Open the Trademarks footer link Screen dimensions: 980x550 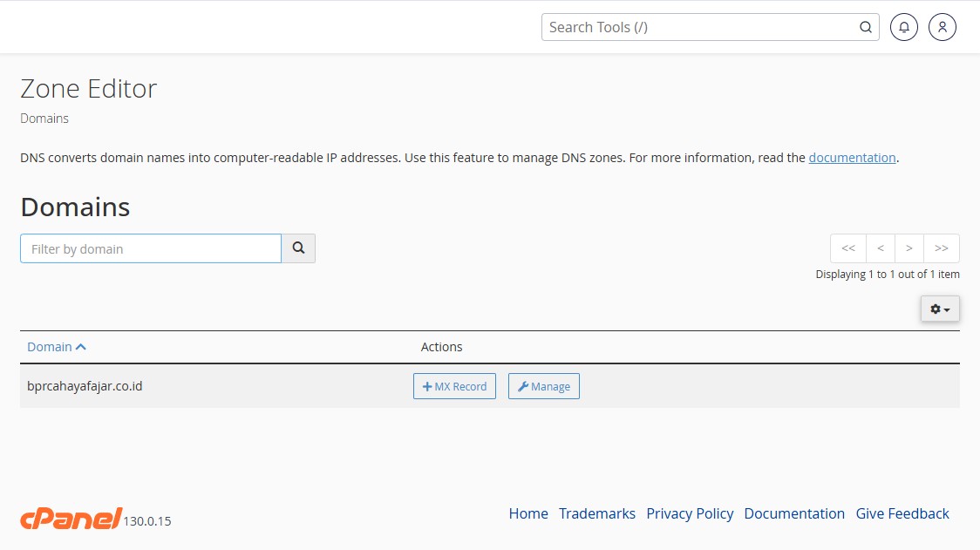597,513
